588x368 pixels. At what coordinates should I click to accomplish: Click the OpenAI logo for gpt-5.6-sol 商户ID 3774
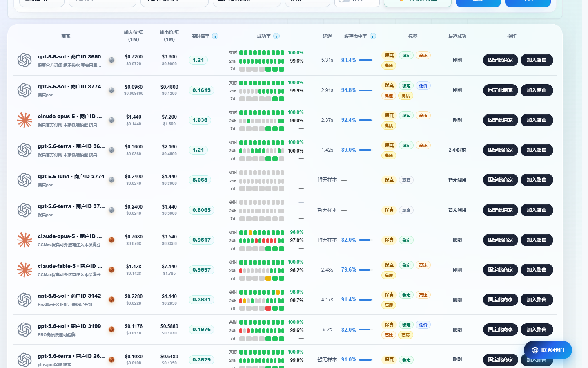[24, 90]
